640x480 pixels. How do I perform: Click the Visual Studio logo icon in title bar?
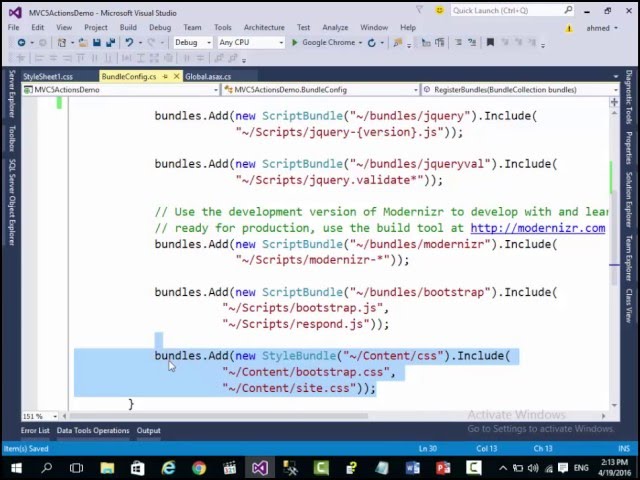(15, 13)
